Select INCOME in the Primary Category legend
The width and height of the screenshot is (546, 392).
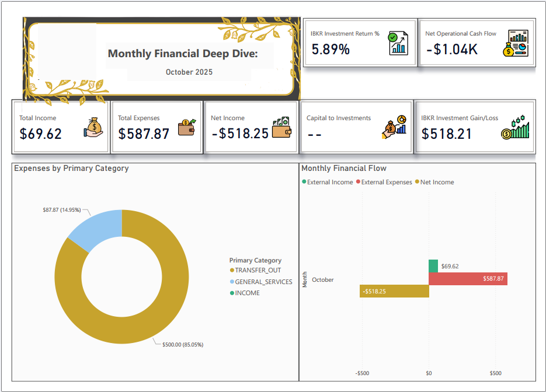pyautogui.click(x=246, y=293)
